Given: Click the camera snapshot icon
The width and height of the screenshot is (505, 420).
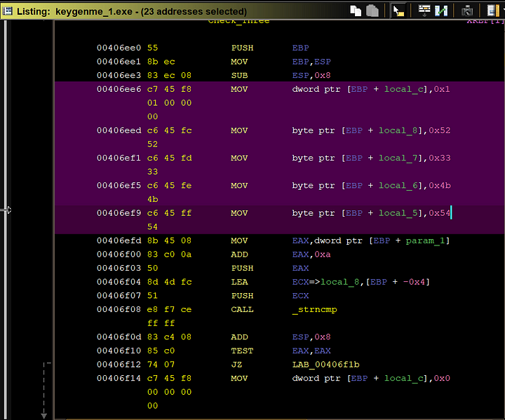Looking at the screenshot, I should point(467,11).
